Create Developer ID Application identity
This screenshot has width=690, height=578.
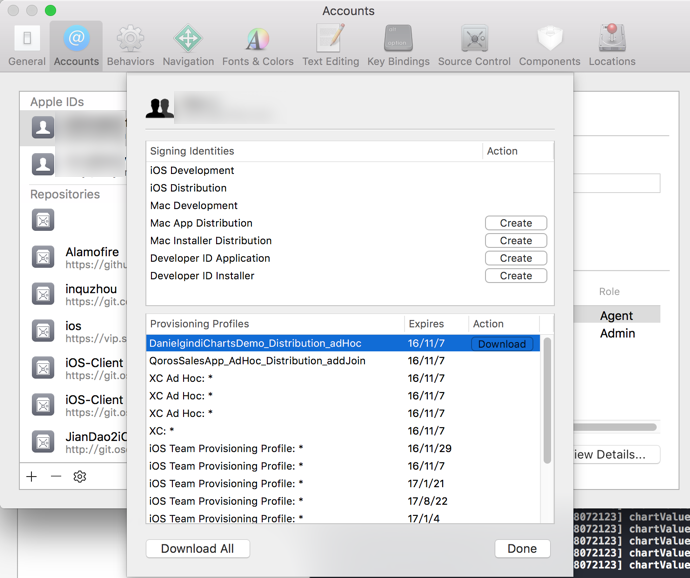pyautogui.click(x=516, y=258)
